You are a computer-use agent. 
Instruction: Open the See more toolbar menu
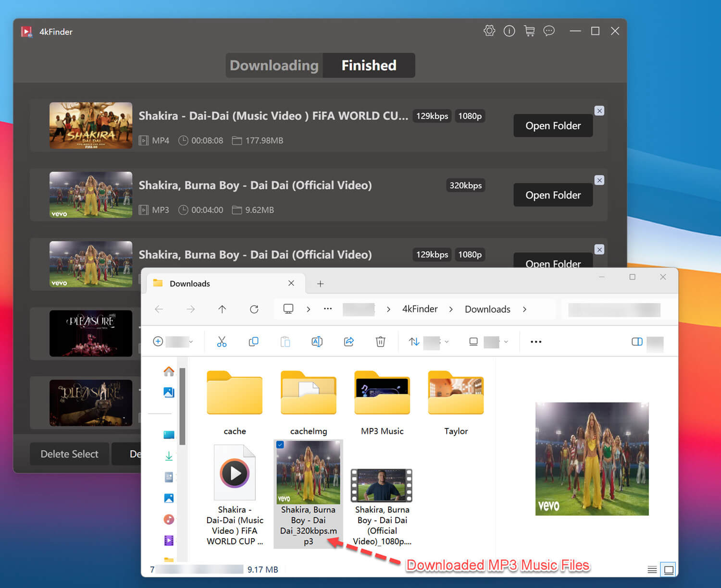click(536, 342)
